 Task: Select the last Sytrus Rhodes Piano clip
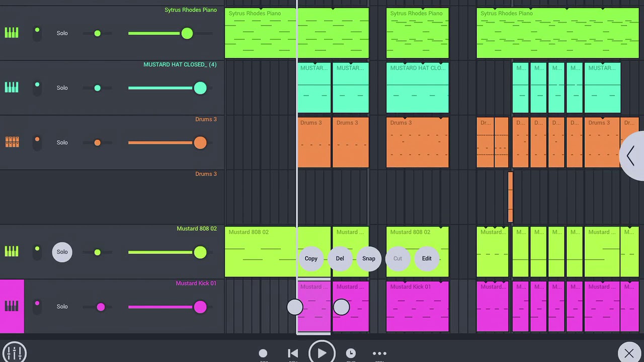tap(557, 33)
